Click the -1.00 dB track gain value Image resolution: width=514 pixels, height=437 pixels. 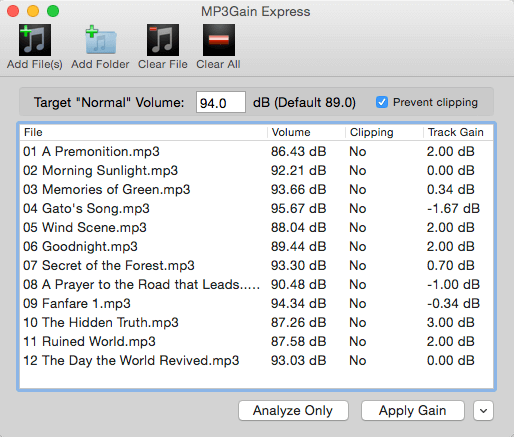pos(453,285)
